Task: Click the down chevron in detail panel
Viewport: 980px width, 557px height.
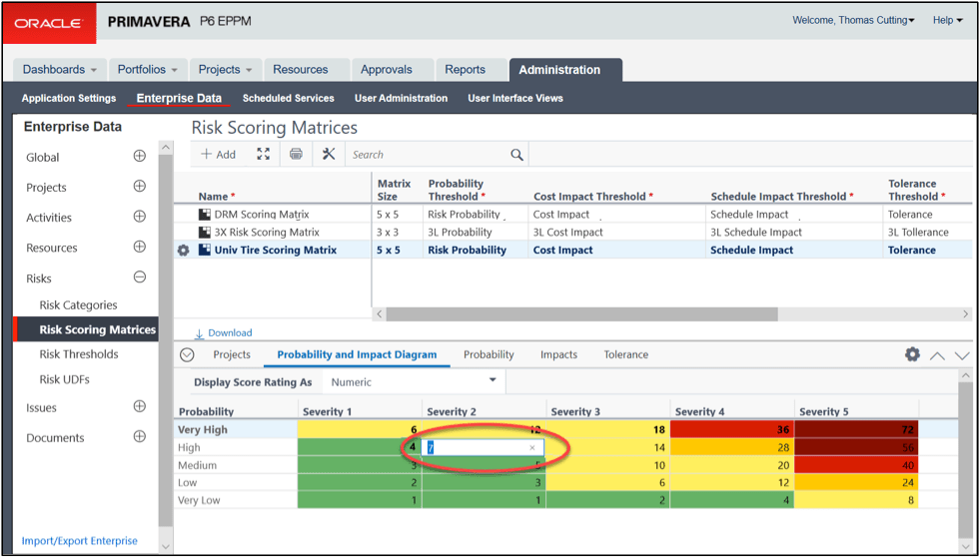Action: coord(962,355)
